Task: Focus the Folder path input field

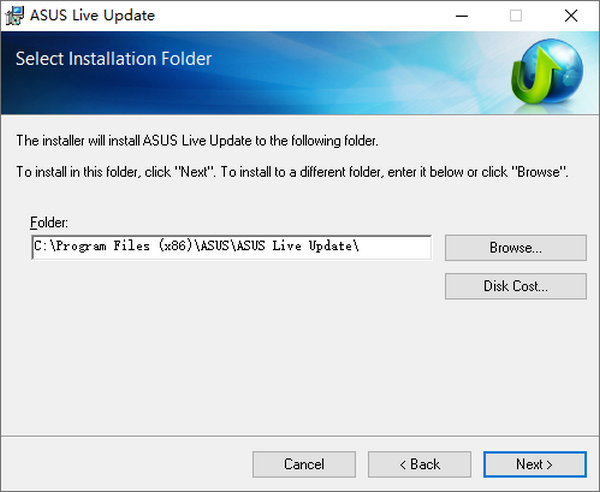Action: pos(232,247)
